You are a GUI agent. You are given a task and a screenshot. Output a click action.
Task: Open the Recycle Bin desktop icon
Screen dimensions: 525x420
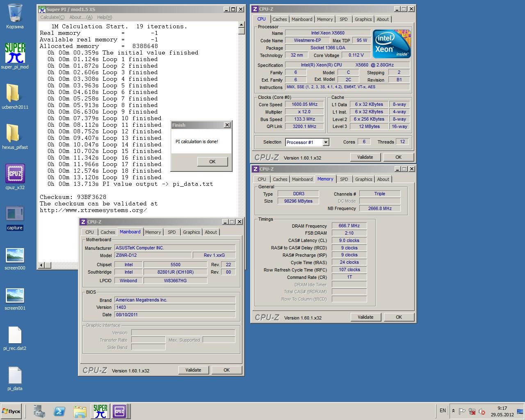(15, 16)
